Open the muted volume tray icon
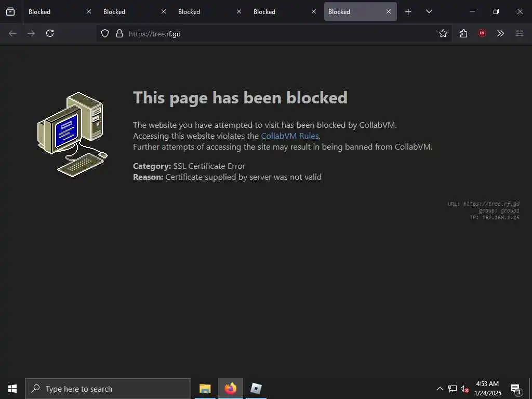 click(x=464, y=389)
